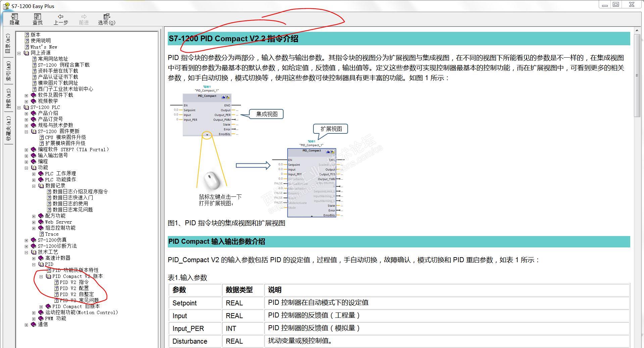Click the 隐藏 (Hide) toolbar icon
This screenshot has width=644, height=348.
[14, 19]
